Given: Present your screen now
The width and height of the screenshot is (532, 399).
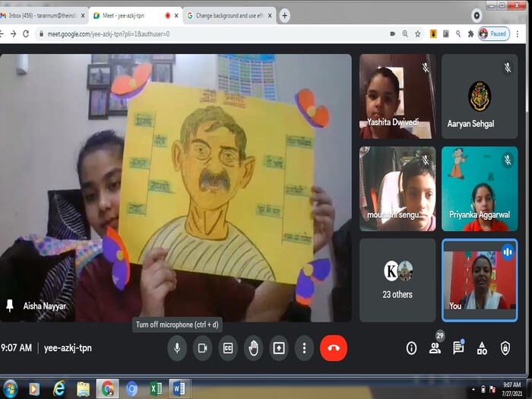Looking at the screenshot, I should pos(279,348).
